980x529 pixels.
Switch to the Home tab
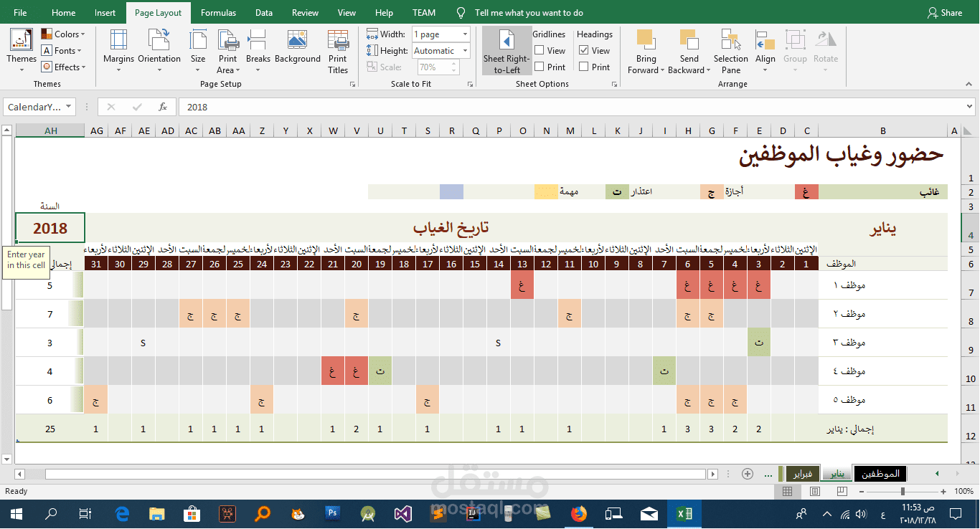coord(64,13)
